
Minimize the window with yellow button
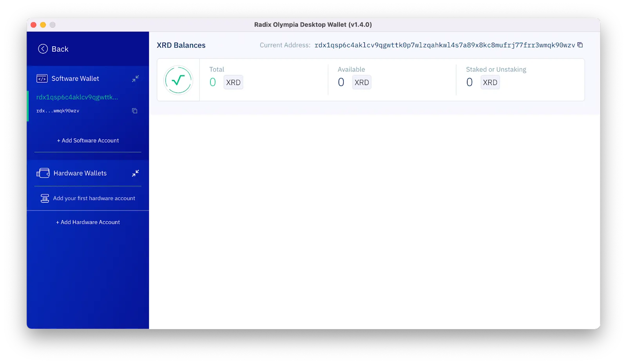(x=43, y=25)
